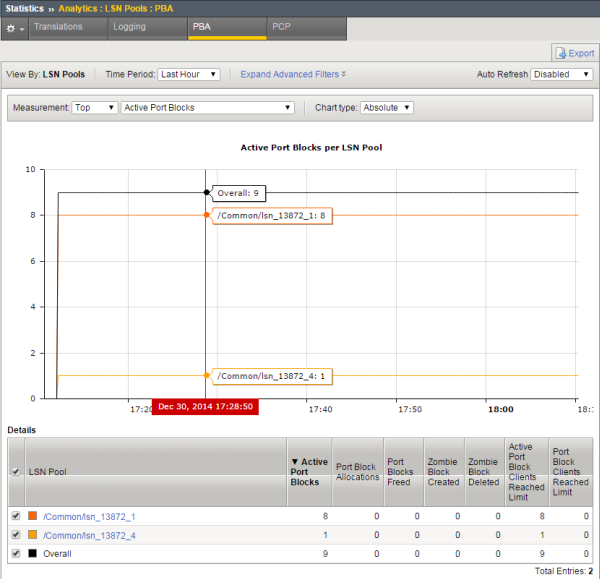
Task: Click the Overall data point on chart
Action: click(x=206, y=192)
